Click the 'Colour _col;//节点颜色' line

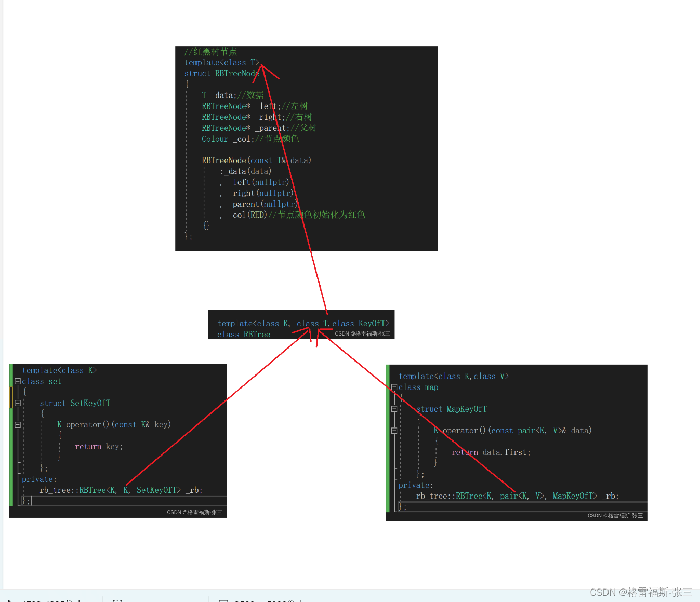(250, 139)
